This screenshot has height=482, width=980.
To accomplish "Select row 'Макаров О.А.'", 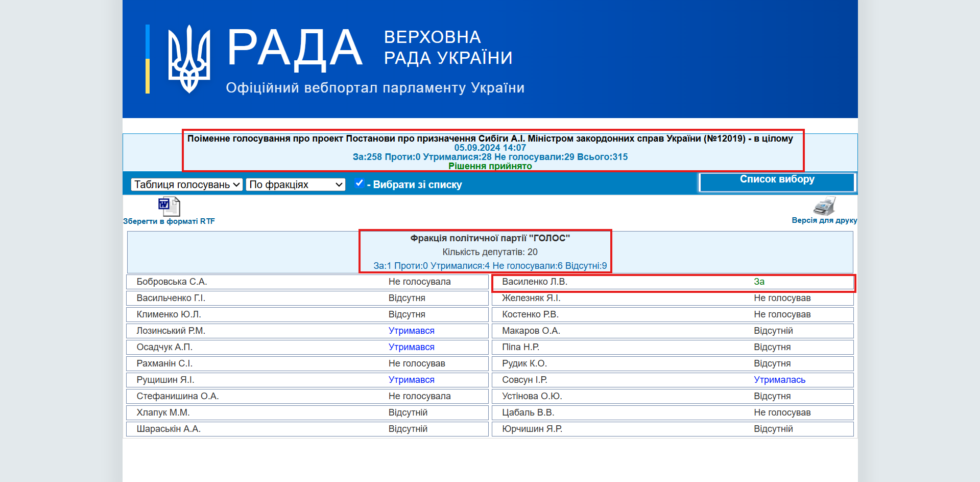I will pos(673,331).
